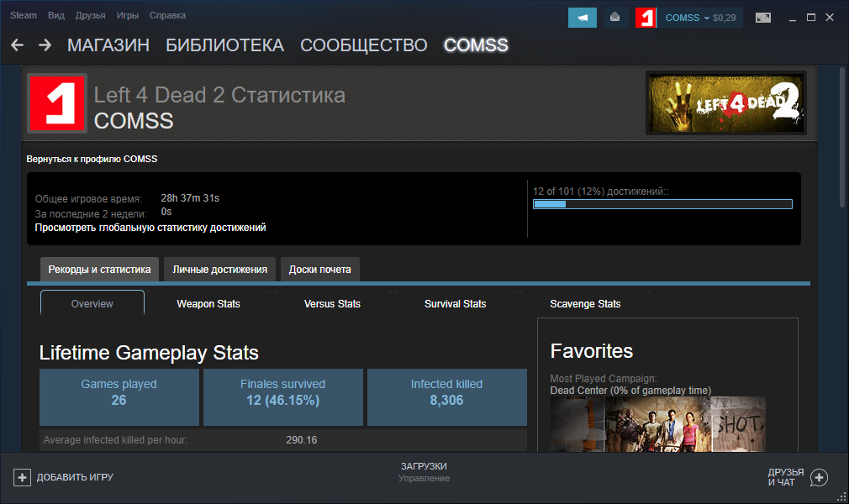Screen dimensions: 849x504
Task: Open the Dead Center campaign image
Action: [658, 424]
